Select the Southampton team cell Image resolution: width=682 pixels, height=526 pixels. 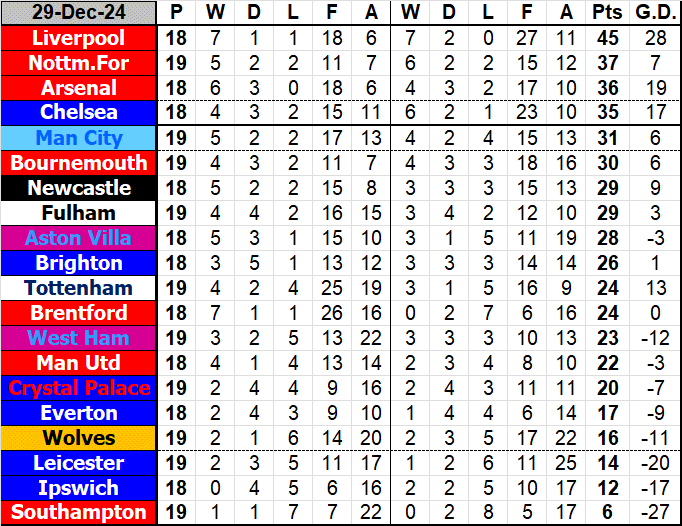click(79, 513)
